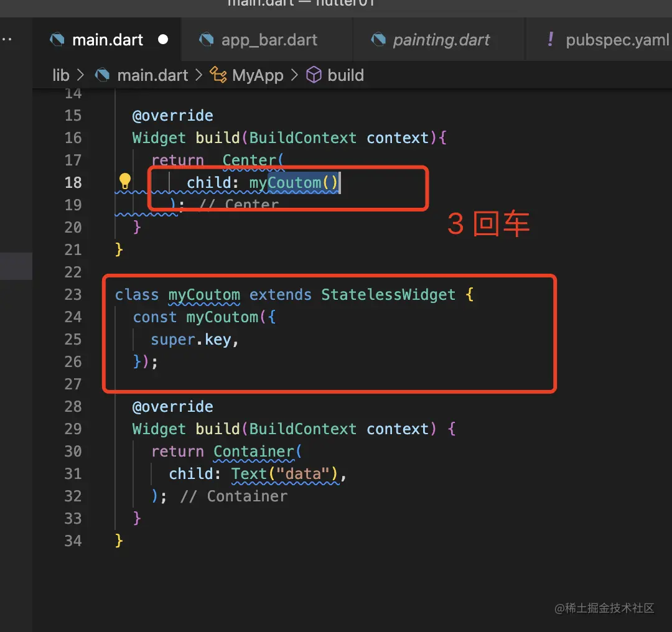The width and height of the screenshot is (672, 632).
Task: Select the build method breadcrumb
Action: (345, 75)
